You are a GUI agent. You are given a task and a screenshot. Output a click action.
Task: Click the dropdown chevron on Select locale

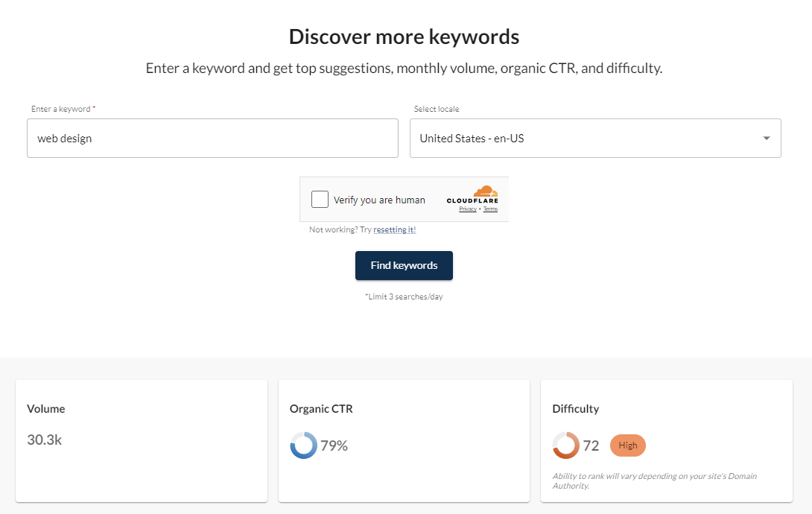pos(766,138)
